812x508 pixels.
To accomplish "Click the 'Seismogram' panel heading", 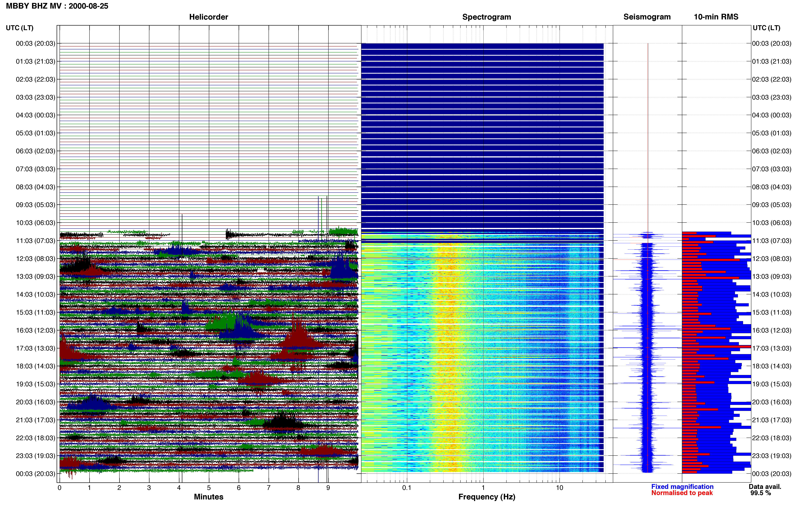I will point(647,17).
